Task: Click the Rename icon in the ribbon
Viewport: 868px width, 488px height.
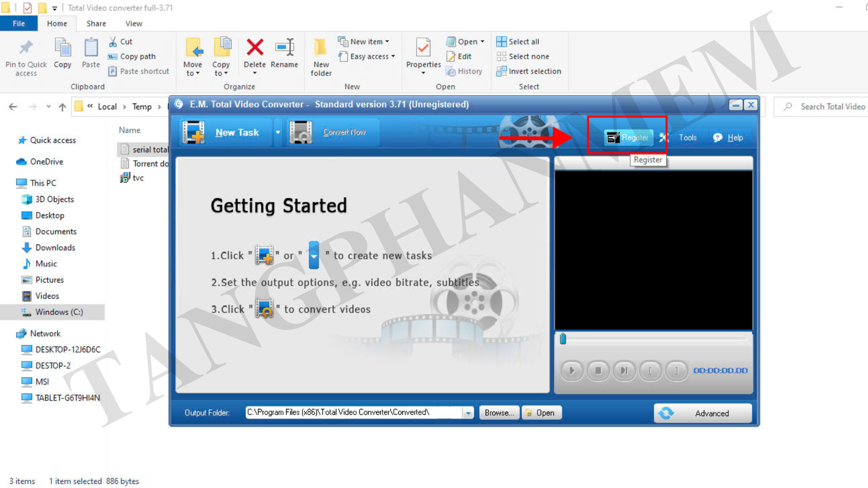Action: pyautogui.click(x=284, y=47)
